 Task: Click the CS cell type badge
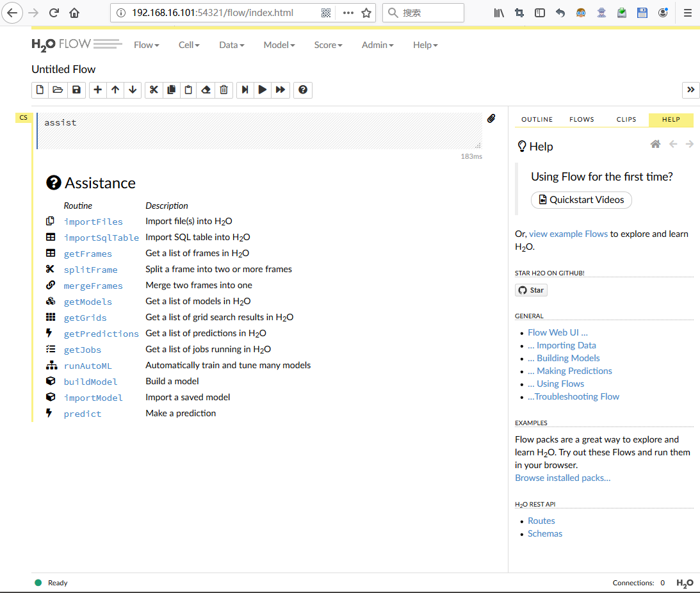pyautogui.click(x=23, y=117)
